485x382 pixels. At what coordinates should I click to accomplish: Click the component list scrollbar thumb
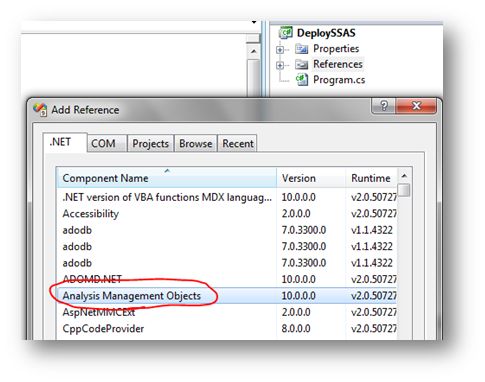click(x=404, y=190)
